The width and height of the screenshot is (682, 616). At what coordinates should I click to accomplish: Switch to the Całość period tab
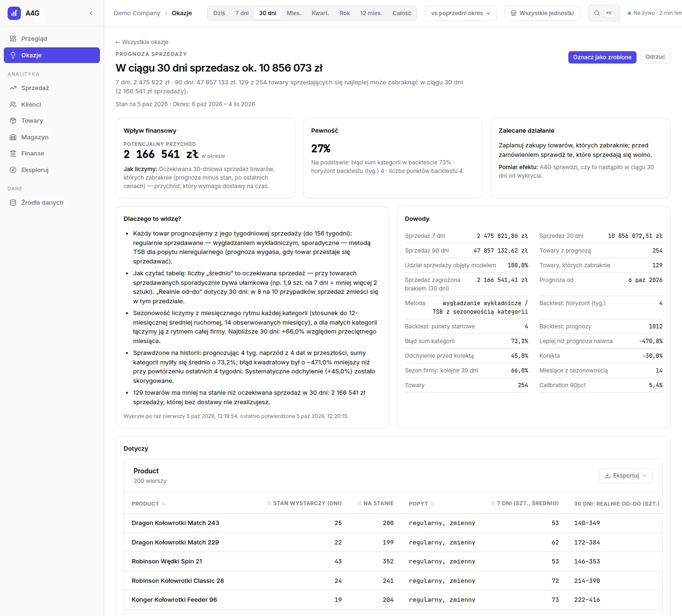coord(402,13)
